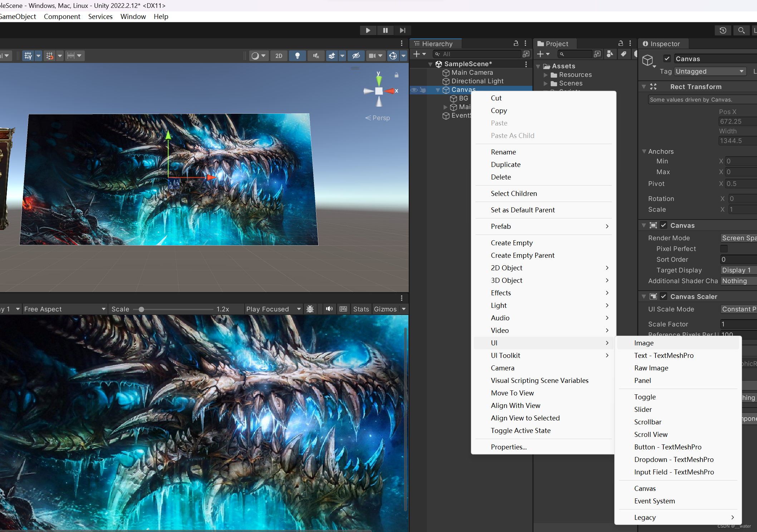Click Search by Label tag icon in Project
The height and width of the screenshot is (532, 757).
623,54
